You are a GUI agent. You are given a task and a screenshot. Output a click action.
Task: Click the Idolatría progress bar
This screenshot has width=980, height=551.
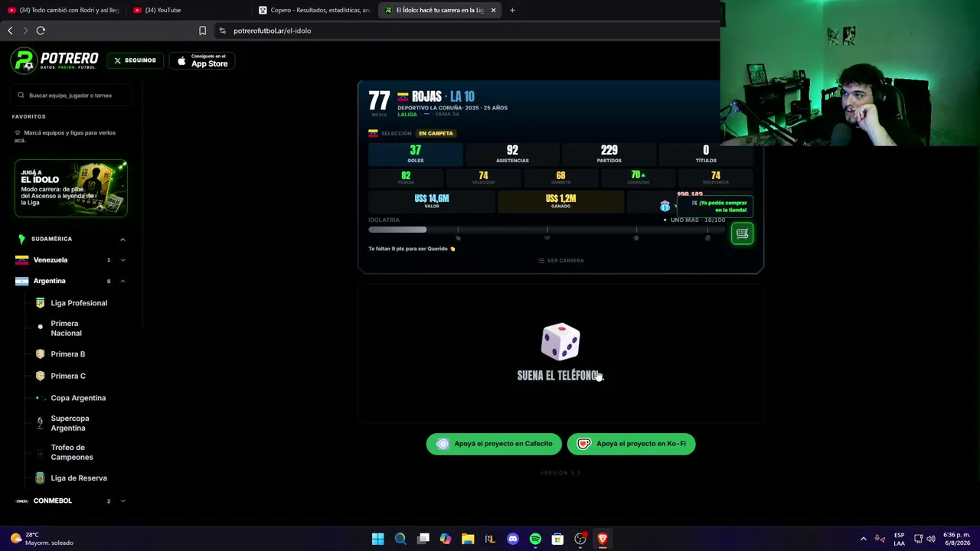coord(547,230)
